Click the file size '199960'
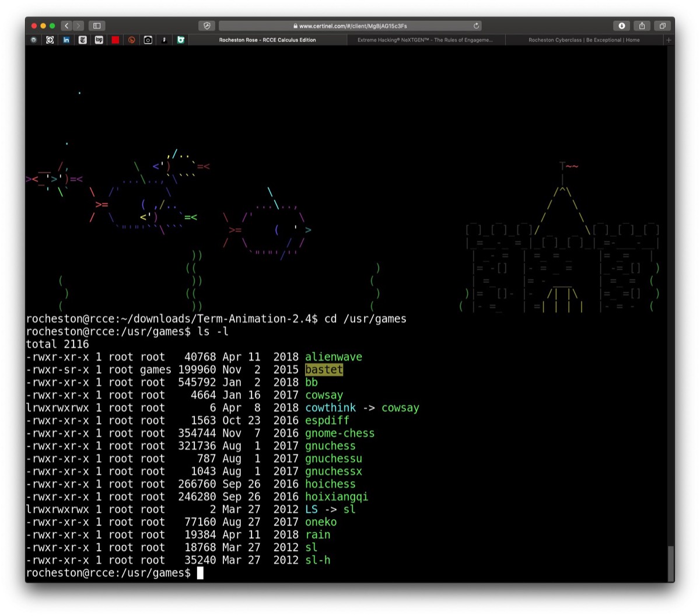 (197, 370)
